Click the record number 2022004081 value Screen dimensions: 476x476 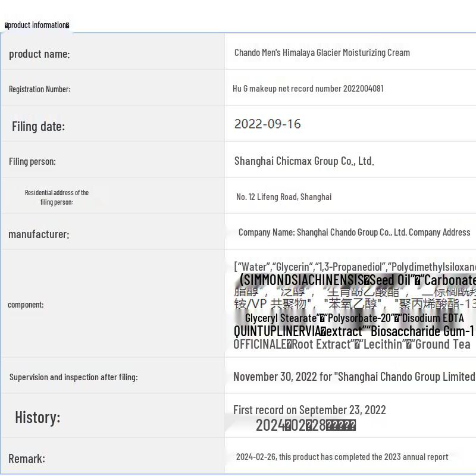pos(308,89)
